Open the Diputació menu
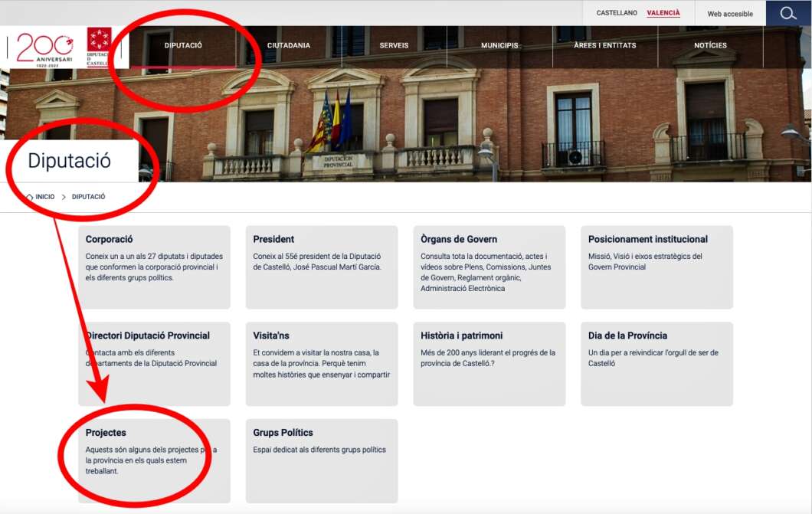812x514 pixels. pos(183,46)
